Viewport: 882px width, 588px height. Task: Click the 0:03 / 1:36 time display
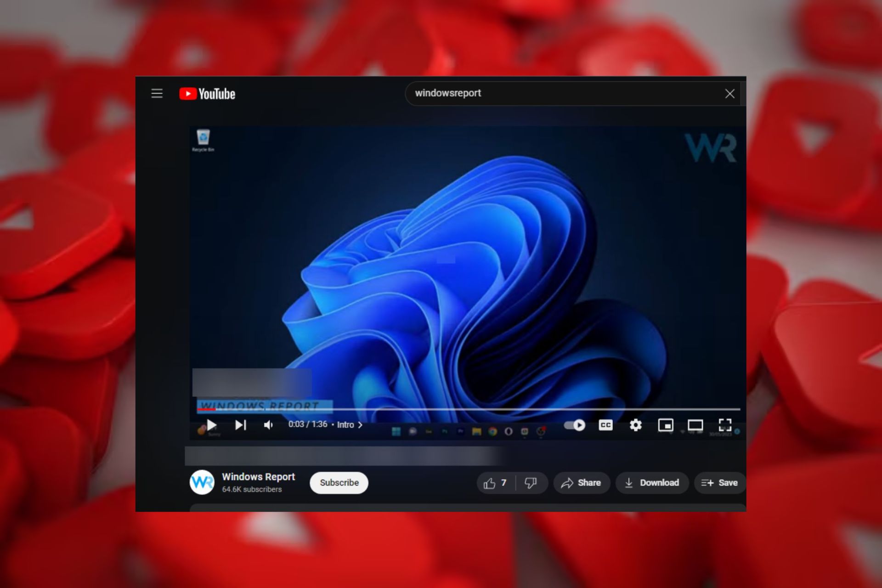pyautogui.click(x=308, y=424)
